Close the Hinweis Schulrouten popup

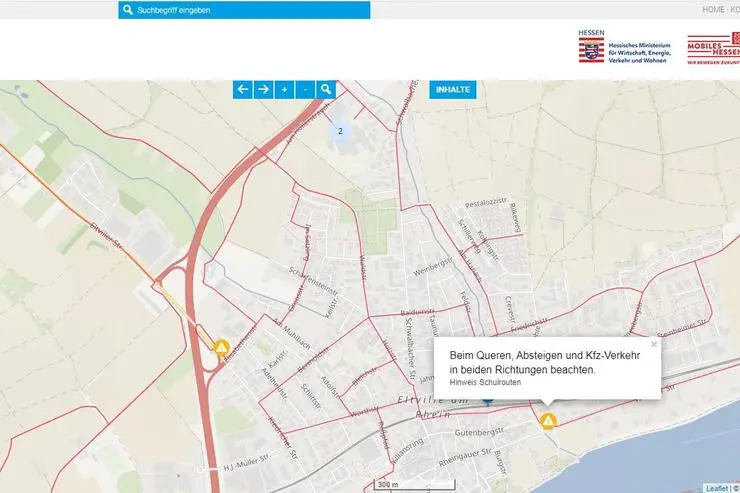(x=654, y=344)
